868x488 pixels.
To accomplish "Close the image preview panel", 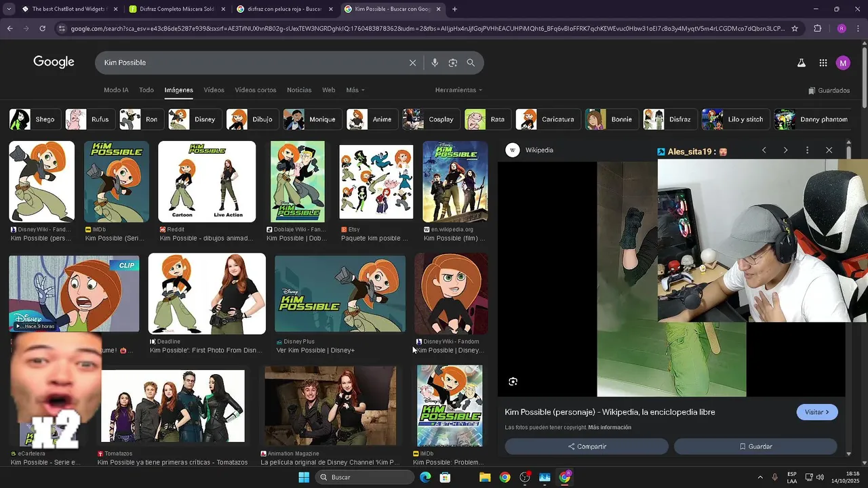I will [829, 150].
